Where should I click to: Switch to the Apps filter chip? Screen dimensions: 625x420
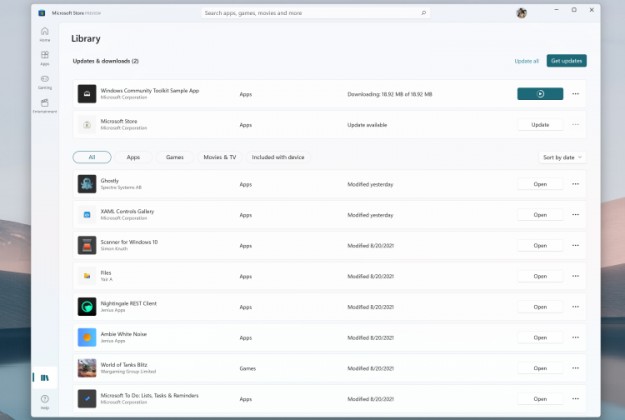point(133,157)
